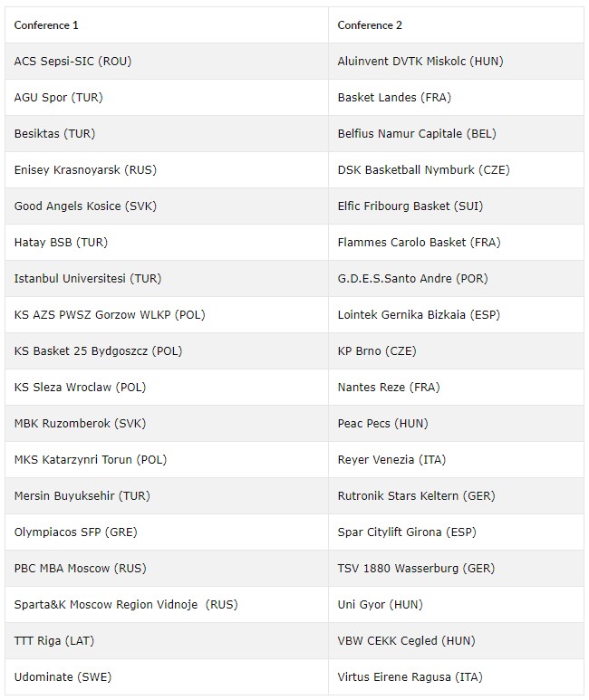589x700 pixels.
Task: Click the Reyer Venezia (ITA) cell
Action: (x=391, y=459)
